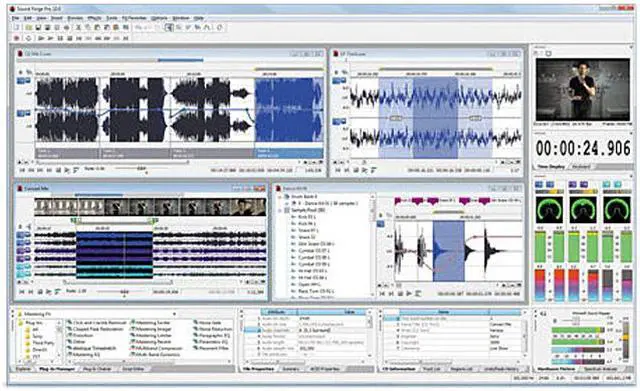Collapse the Drum Bank tree node
This screenshot has height=391, width=640.
click(x=280, y=197)
